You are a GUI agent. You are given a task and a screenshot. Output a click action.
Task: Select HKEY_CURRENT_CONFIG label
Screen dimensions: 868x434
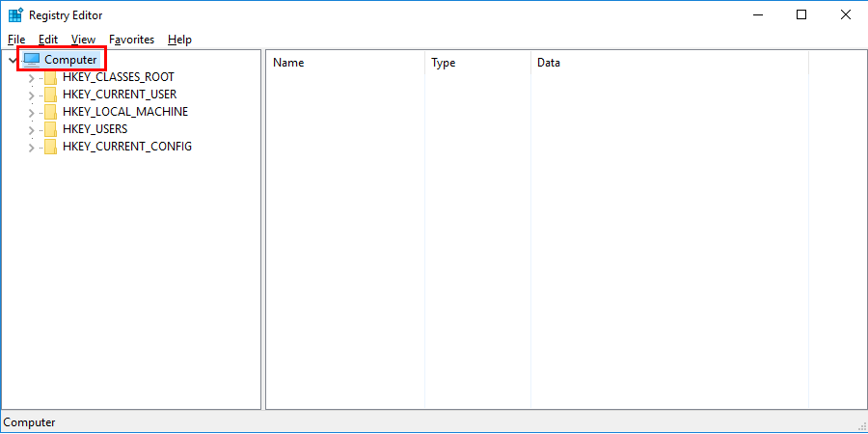click(x=127, y=147)
